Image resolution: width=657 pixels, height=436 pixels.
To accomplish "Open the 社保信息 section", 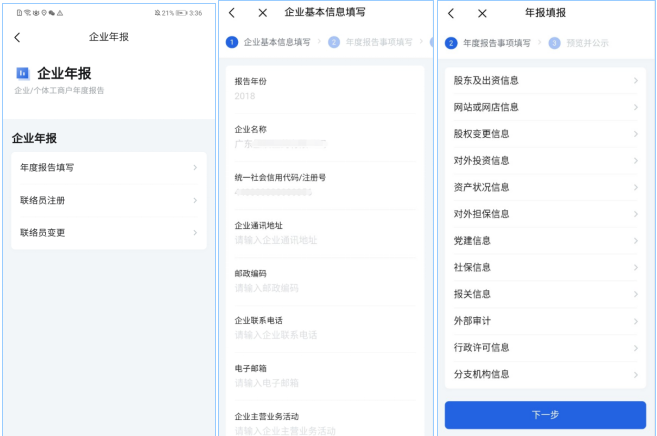I will (545, 267).
